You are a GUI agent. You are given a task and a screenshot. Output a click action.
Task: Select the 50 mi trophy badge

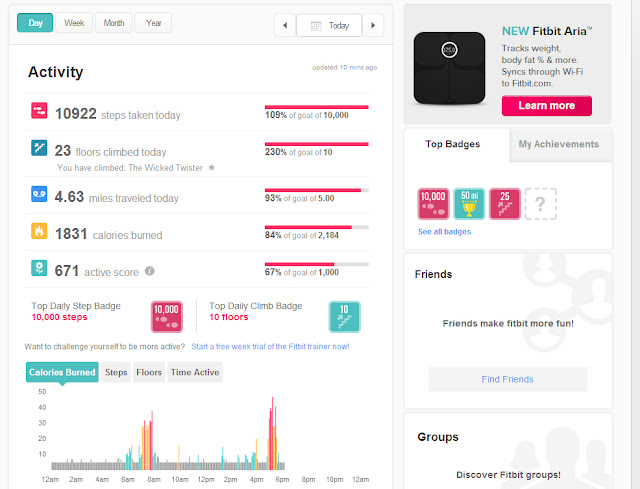[469, 204]
